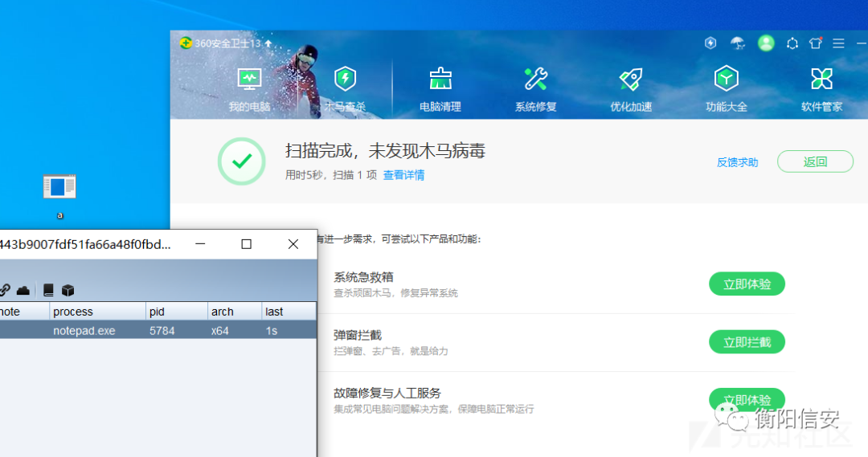Screen dimensions: 868x457
Task: Sort by pid column header
Action: [x=177, y=312]
